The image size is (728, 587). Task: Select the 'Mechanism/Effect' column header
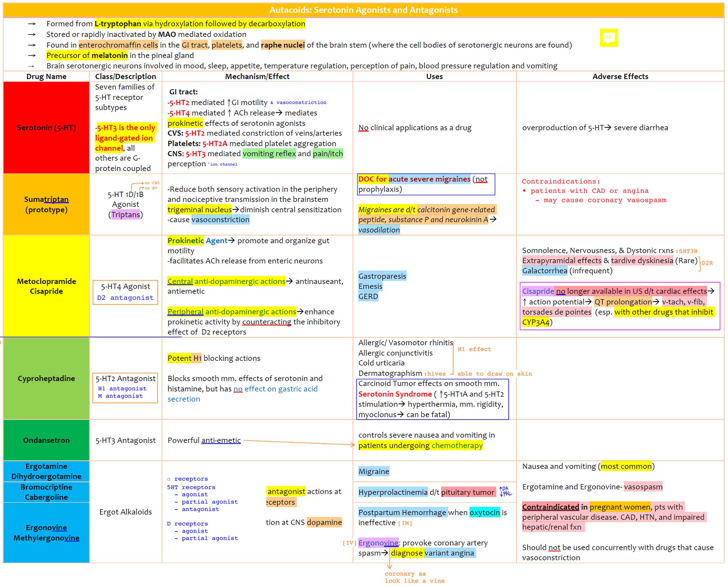point(257,76)
